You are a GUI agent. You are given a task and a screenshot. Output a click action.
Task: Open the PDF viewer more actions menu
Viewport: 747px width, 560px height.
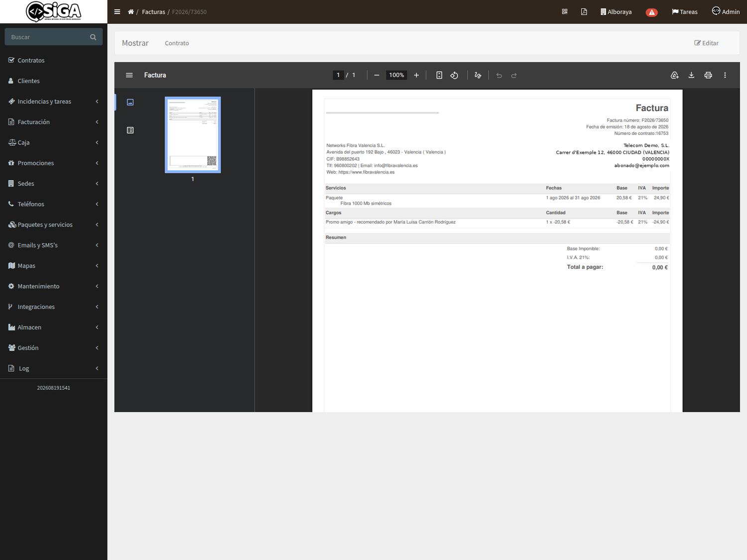point(725,75)
